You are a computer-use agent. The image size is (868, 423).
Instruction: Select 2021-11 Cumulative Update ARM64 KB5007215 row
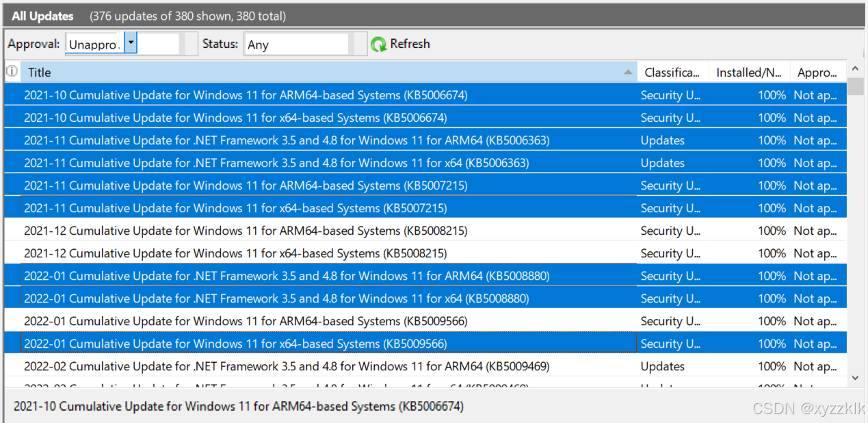425,185
